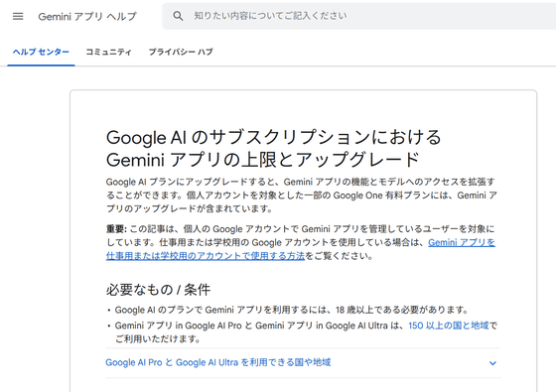Image resolution: width=556 pixels, height=392 pixels.
Task: Click the bullet about Gemini アプリ in Google AI Pro
Action: coord(306,332)
